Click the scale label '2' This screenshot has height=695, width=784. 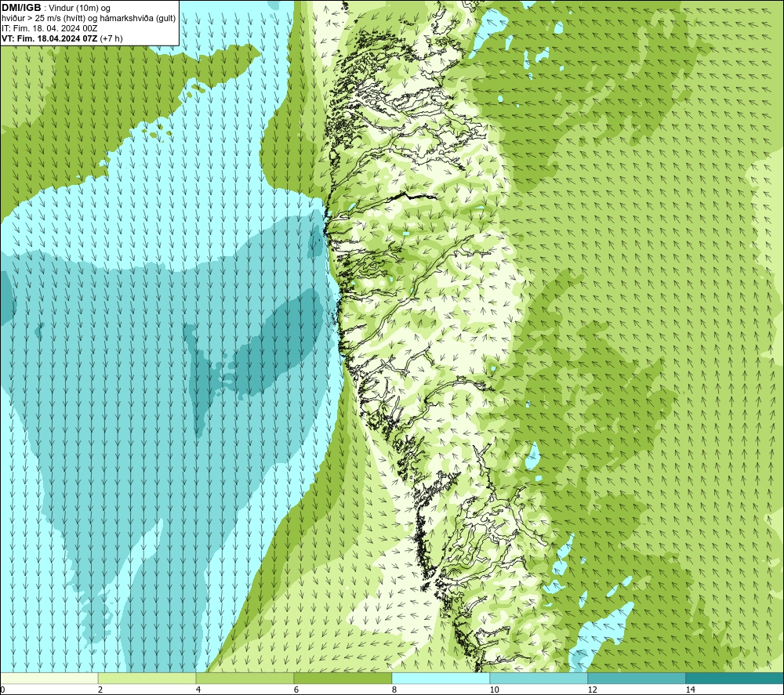100,690
